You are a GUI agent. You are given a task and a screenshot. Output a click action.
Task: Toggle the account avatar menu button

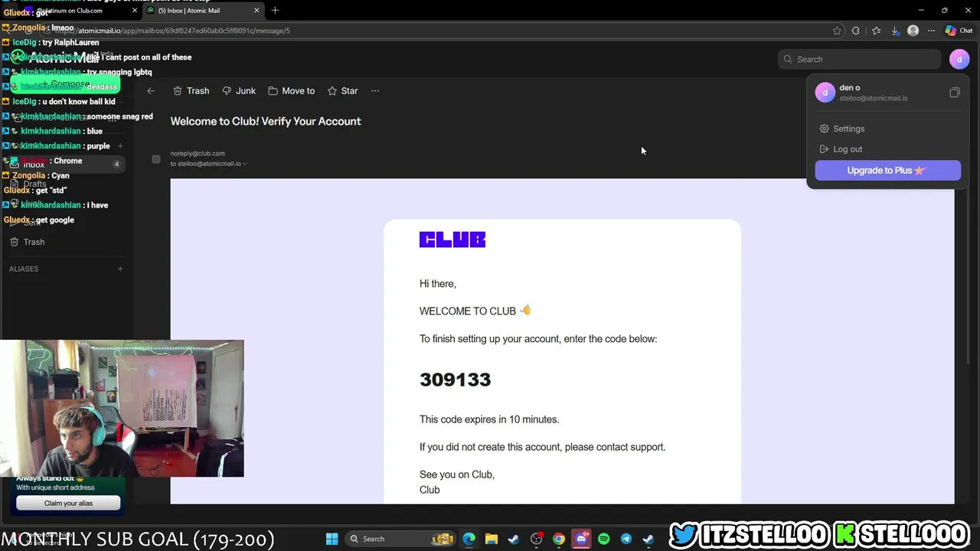[x=959, y=59]
